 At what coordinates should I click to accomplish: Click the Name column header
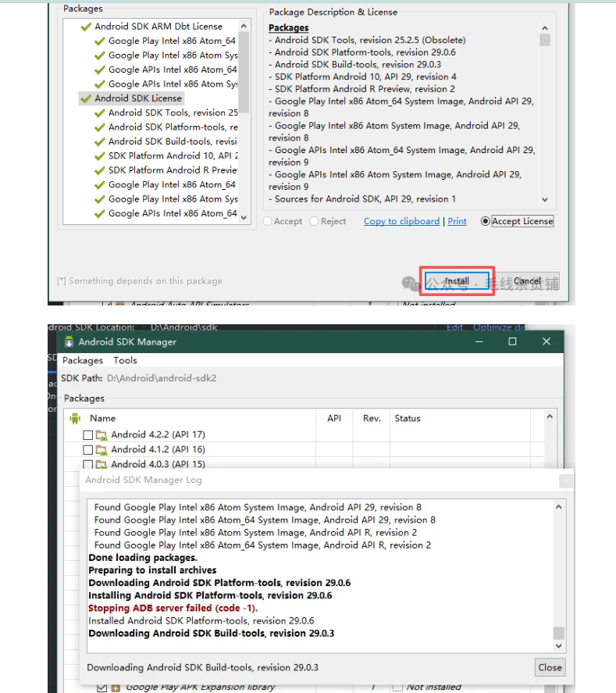[x=102, y=418]
